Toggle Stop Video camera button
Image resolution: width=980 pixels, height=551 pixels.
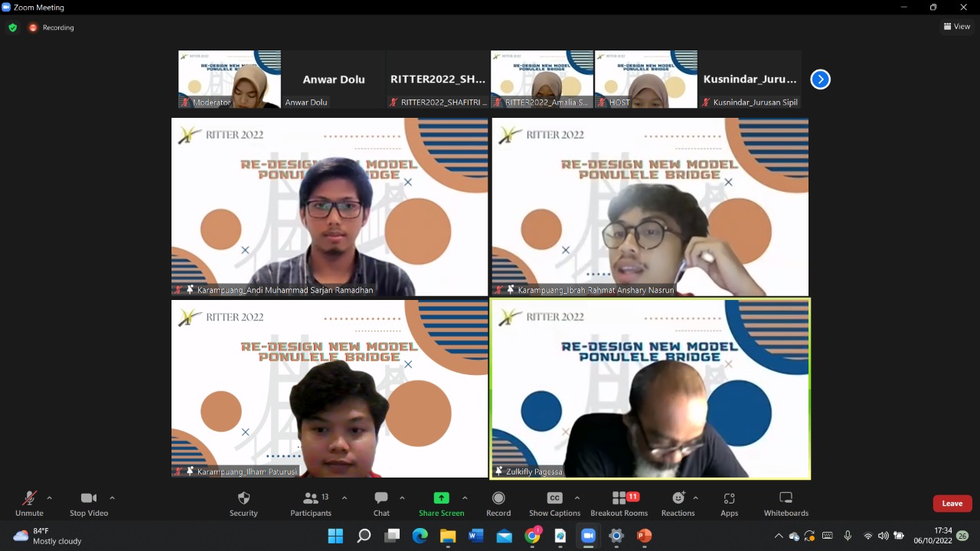tap(89, 503)
